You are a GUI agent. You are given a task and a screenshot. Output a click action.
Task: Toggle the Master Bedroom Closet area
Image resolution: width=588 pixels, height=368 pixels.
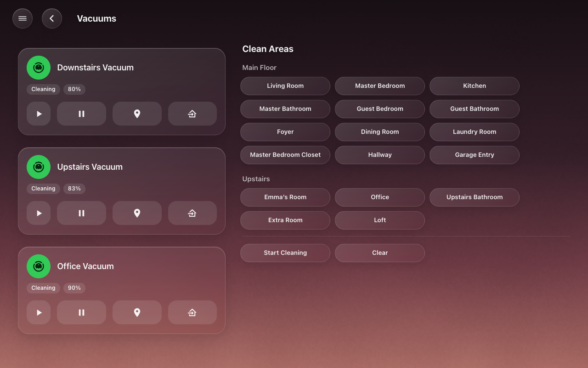pos(285,155)
